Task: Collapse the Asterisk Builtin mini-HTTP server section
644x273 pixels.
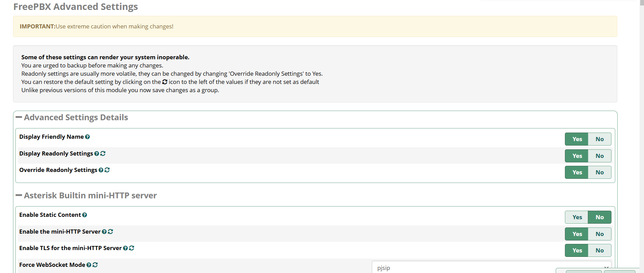Action: pyautogui.click(x=19, y=196)
